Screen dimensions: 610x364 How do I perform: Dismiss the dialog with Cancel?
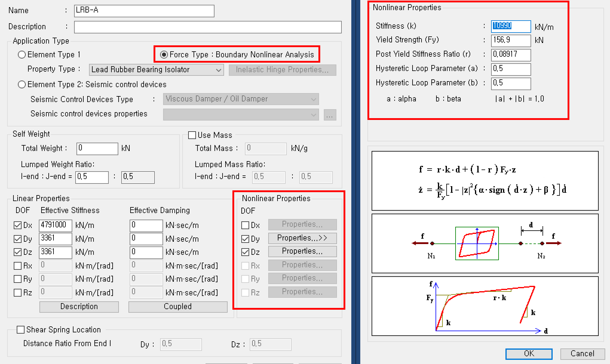click(x=582, y=353)
